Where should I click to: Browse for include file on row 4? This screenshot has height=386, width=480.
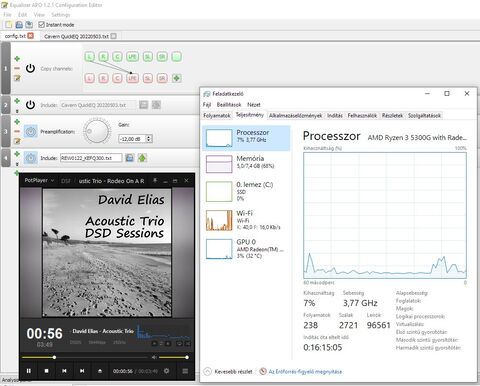coord(129,158)
